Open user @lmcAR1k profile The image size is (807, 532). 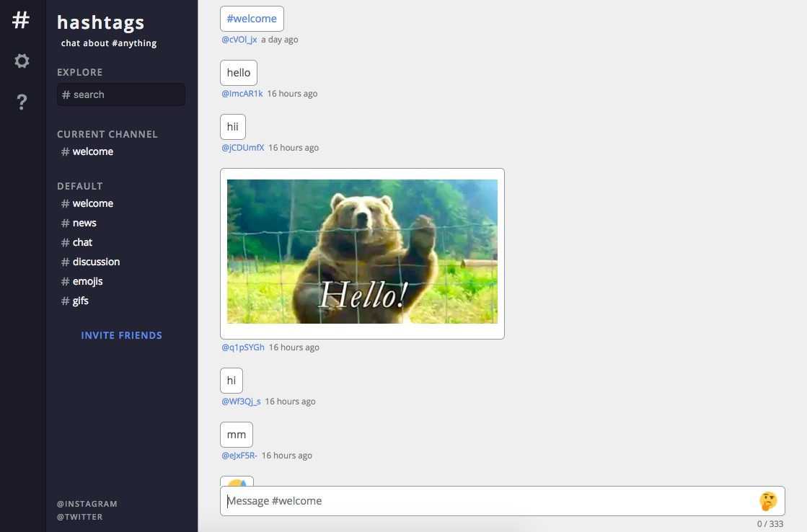point(242,94)
